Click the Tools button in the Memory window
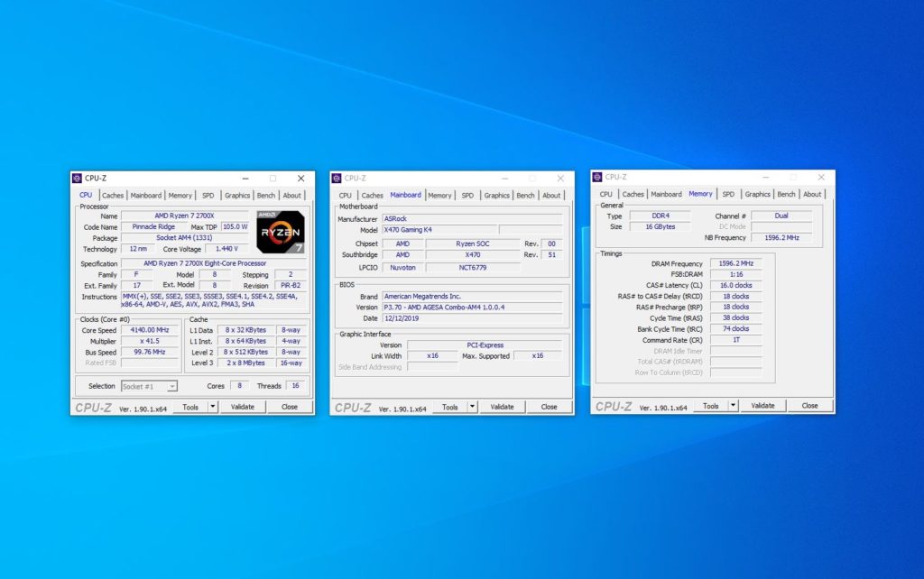The width and height of the screenshot is (924, 579). click(710, 406)
